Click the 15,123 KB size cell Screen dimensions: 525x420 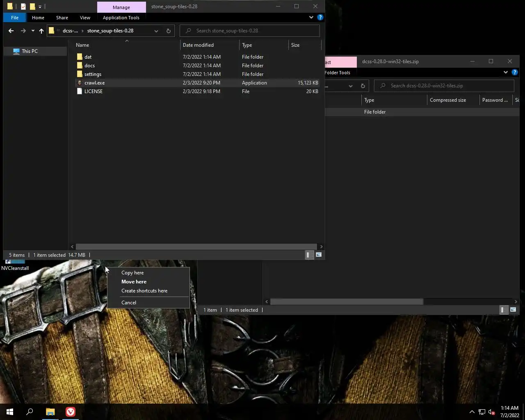tap(308, 83)
